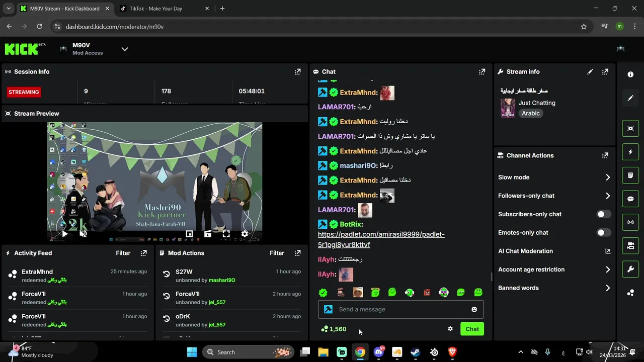The width and height of the screenshot is (644, 362).
Task: Pop out the Session Info panel
Action: tap(297, 72)
